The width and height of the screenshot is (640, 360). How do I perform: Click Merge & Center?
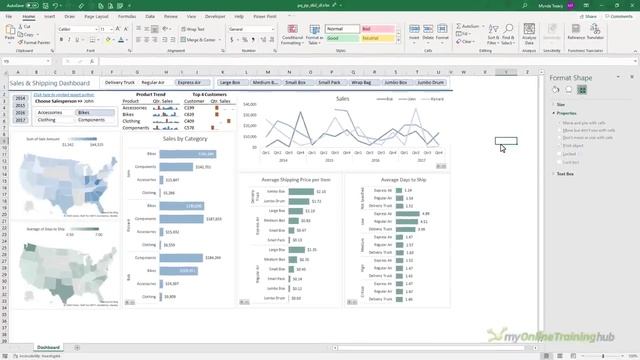click(198, 40)
